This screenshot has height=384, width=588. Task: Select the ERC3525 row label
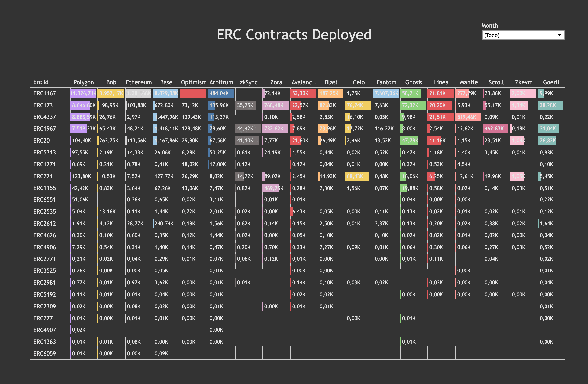pos(45,271)
